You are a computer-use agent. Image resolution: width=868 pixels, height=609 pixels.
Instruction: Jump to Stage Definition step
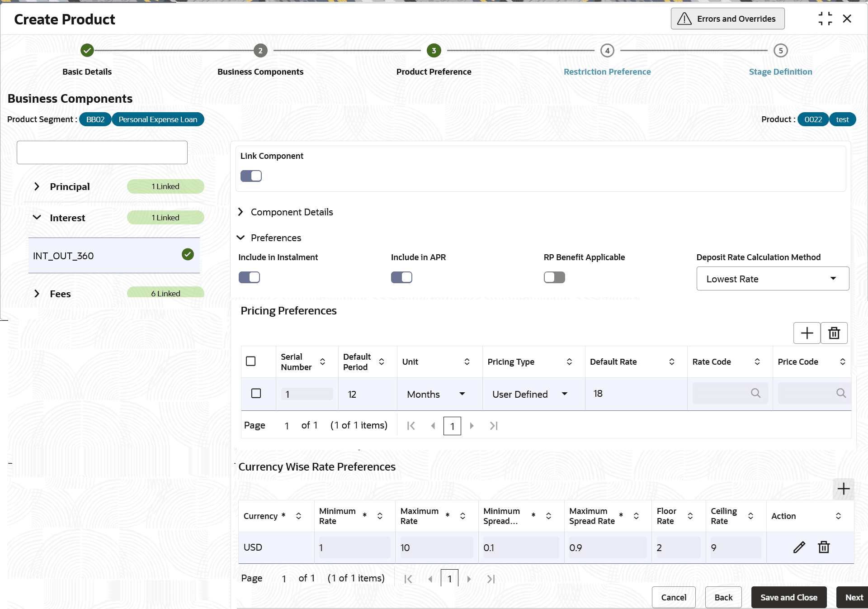[x=780, y=71]
